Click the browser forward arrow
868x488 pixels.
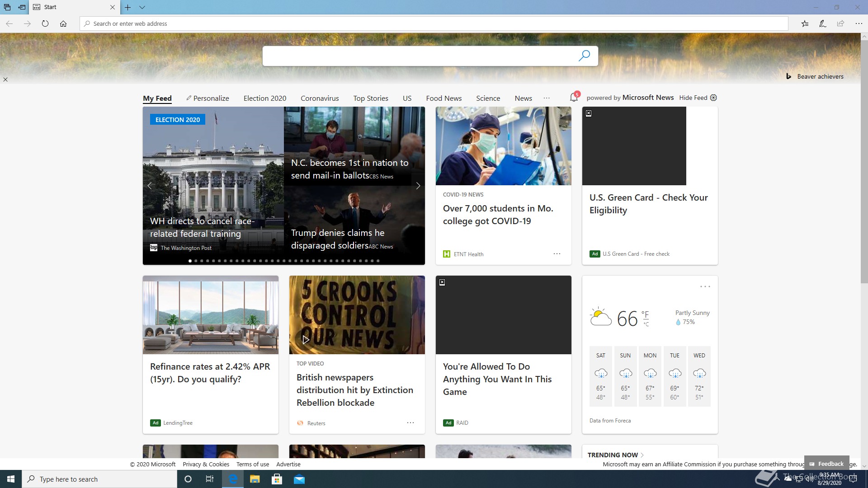pyautogui.click(x=27, y=23)
